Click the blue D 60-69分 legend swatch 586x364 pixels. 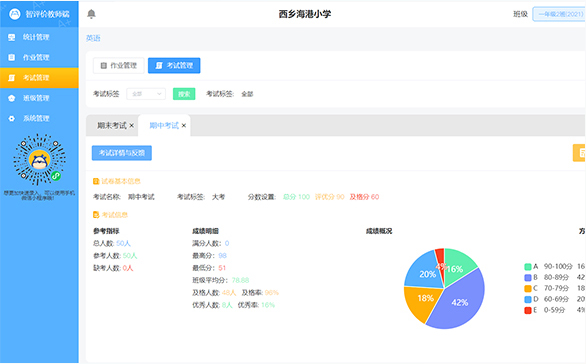tap(528, 299)
